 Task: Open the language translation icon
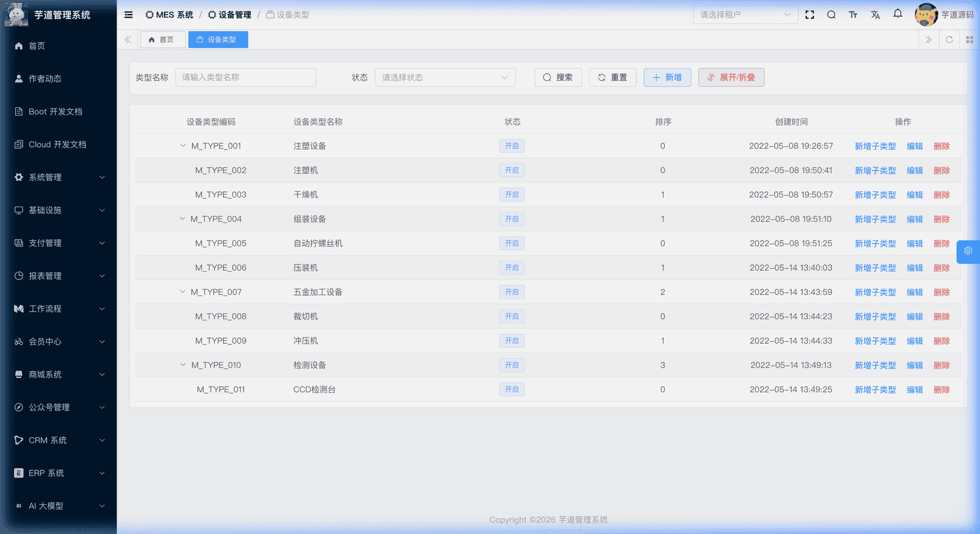875,15
